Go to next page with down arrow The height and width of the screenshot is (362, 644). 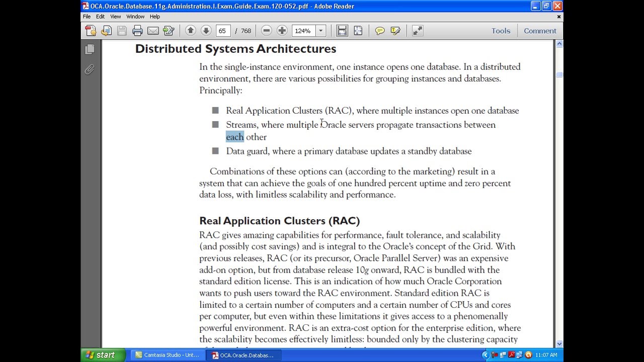coord(206,31)
